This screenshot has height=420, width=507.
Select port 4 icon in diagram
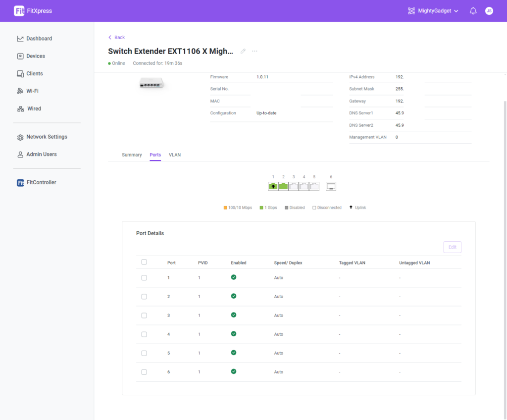pyautogui.click(x=304, y=186)
